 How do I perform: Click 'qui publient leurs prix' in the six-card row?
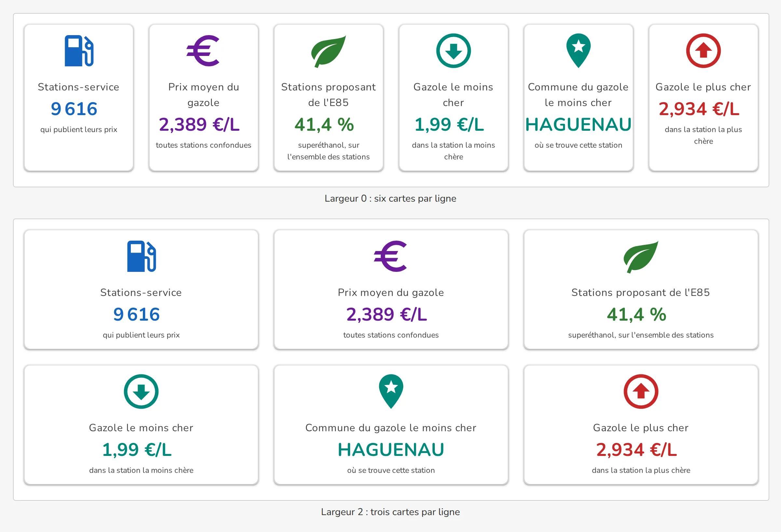(x=79, y=130)
